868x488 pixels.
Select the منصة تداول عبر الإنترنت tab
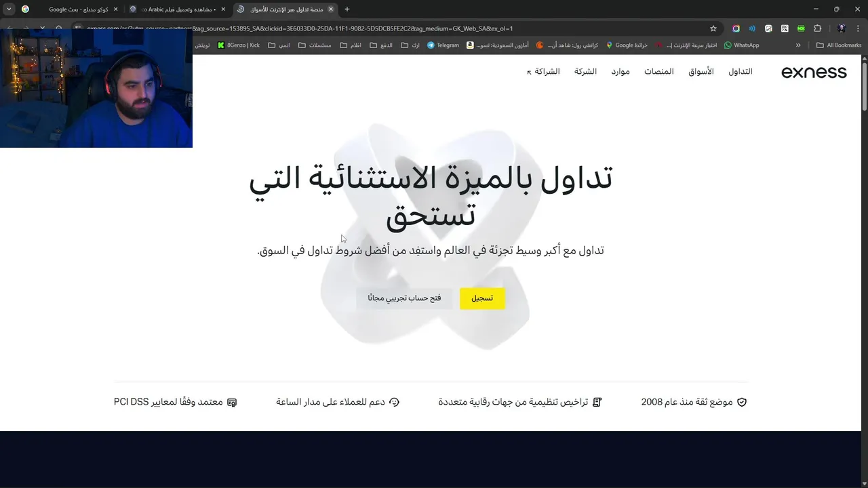coord(285,9)
